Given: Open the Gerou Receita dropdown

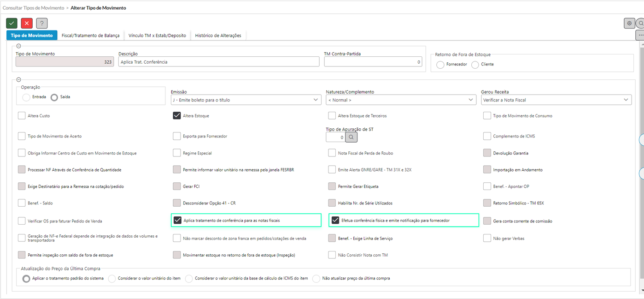Looking at the screenshot, I should tap(556, 100).
